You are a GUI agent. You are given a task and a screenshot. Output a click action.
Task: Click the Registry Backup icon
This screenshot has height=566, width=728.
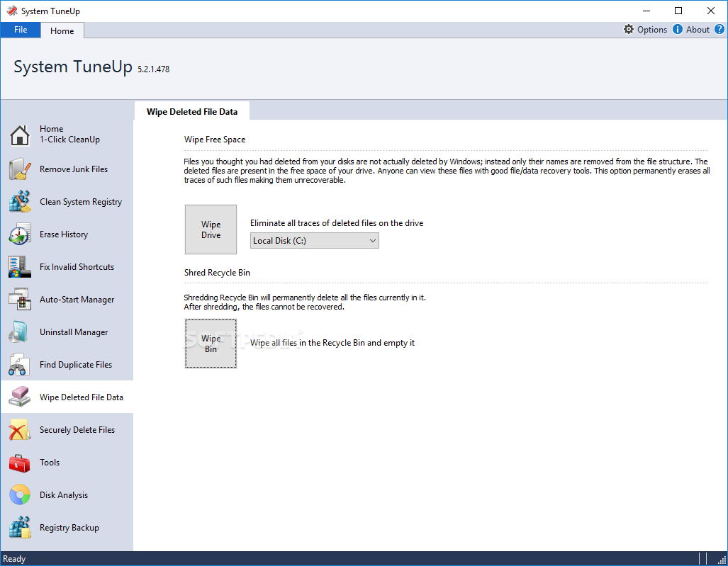(20, 528)
